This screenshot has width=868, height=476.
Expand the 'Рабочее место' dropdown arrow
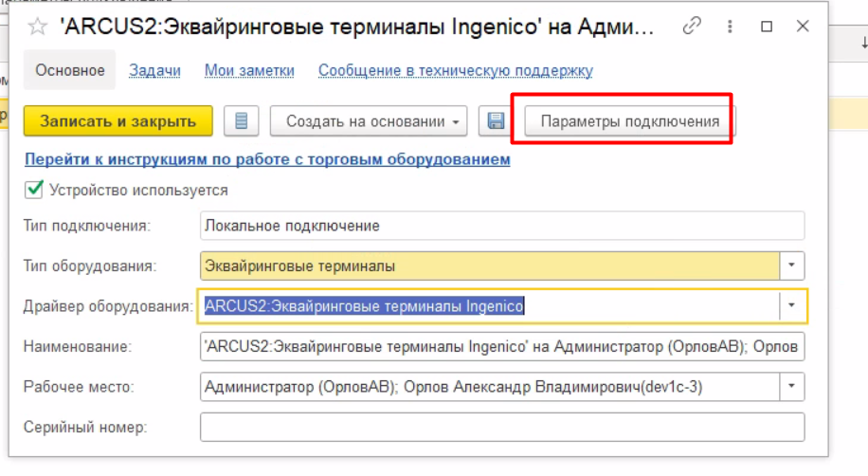click(x=791, y=387)
